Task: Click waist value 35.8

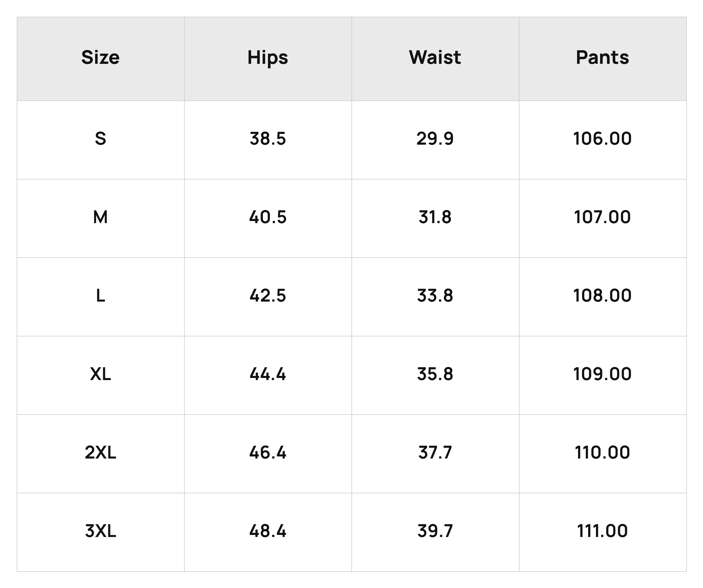Action: pyautogui.click(x=435, y=374)
